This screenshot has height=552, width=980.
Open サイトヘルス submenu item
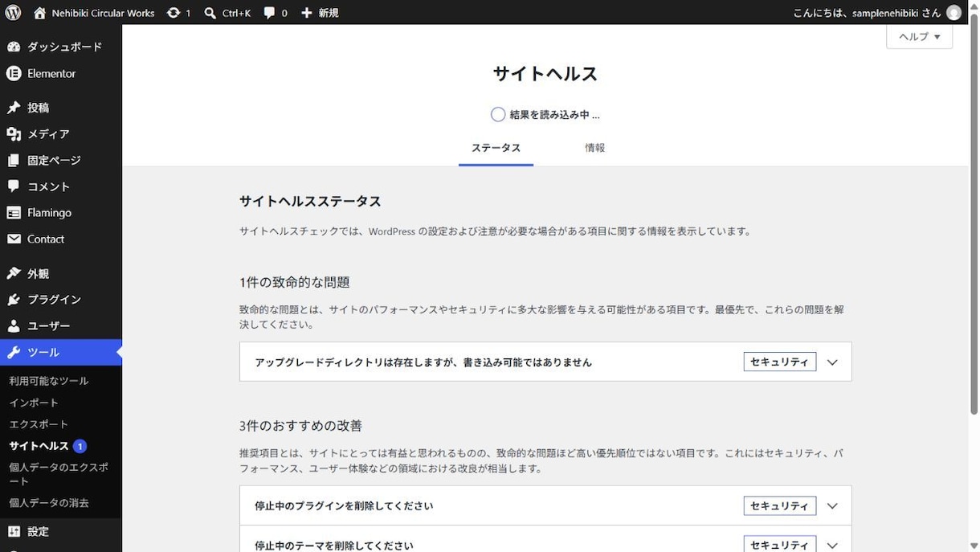pyautogui.click(x=39, y=446)
